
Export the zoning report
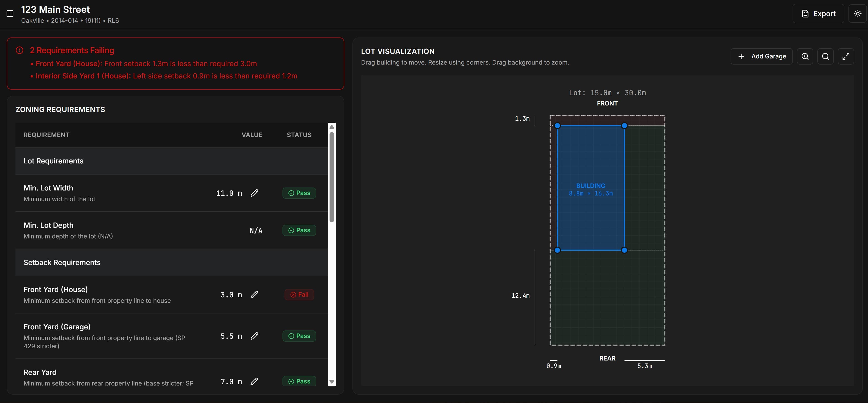click(818, 13)
